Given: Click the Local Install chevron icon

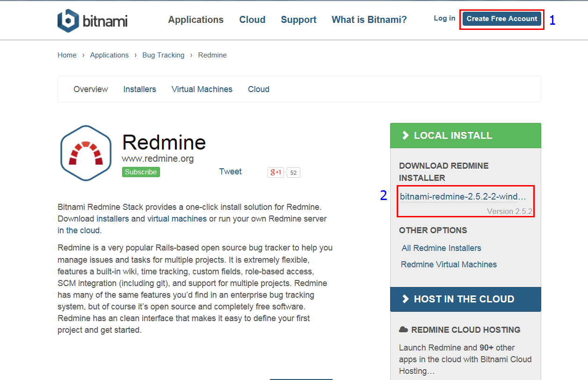Looking at the screenshot, I should pos(405,136).
